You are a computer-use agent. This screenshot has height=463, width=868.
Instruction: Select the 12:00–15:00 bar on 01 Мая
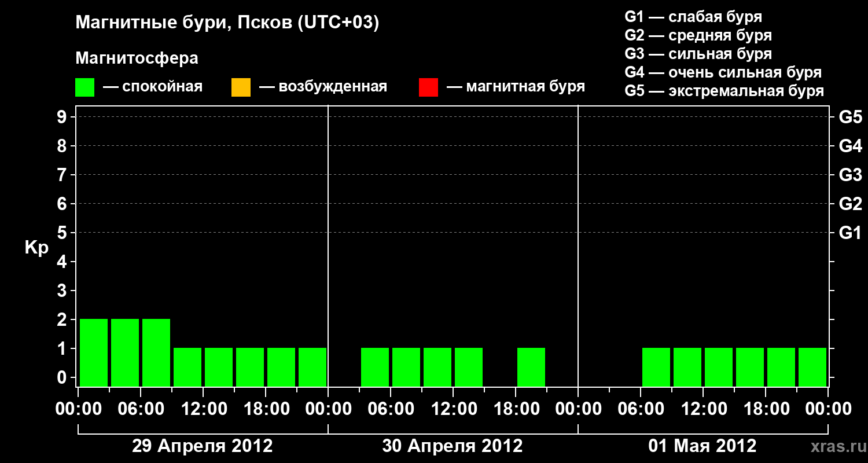tap(719, 367)
